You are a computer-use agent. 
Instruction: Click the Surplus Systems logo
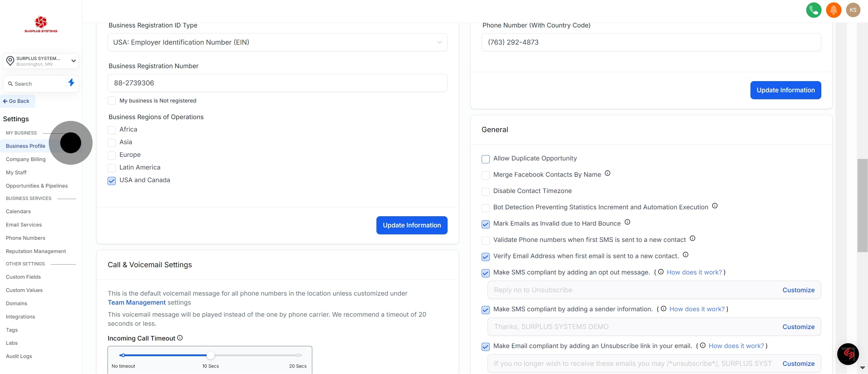(x=40, y=24)
